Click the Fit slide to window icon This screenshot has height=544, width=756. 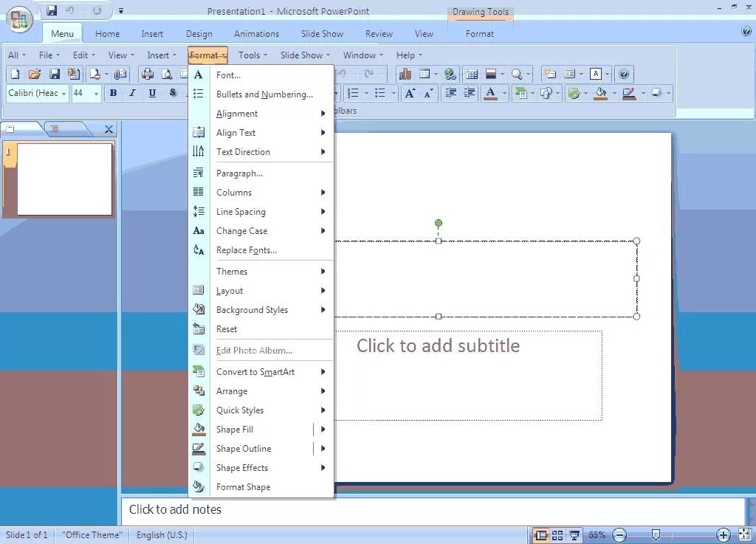tap(744, 535)
